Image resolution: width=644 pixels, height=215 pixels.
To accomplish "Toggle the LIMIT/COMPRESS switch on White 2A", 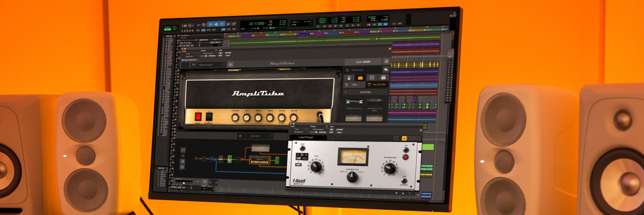I will click(404, 181).
